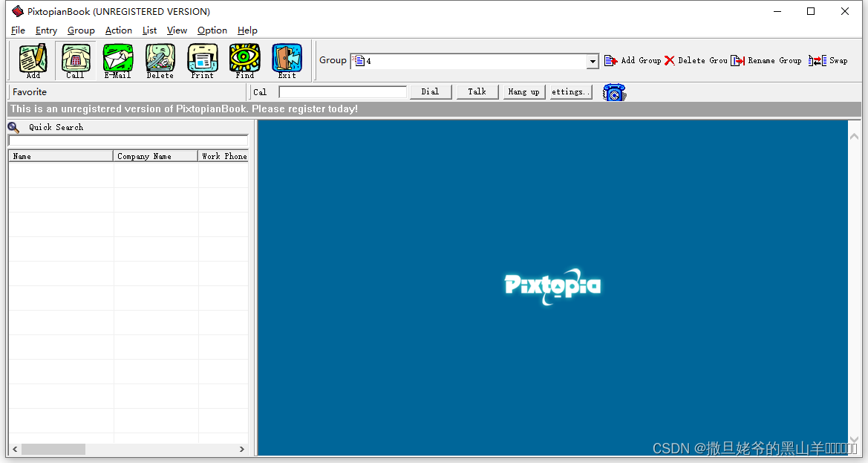Click the Dial button
868x463 pixels.
tap(430, 92)
